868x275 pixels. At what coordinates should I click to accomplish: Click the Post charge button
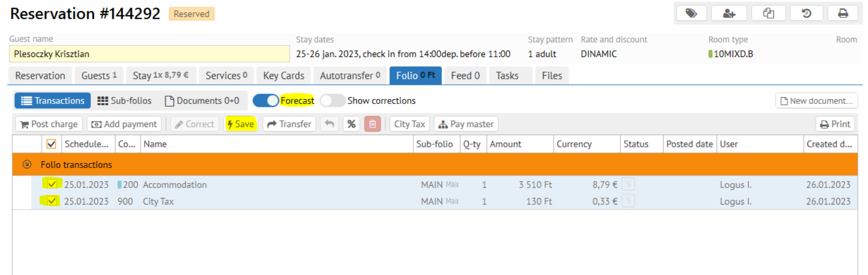point(49,124)
